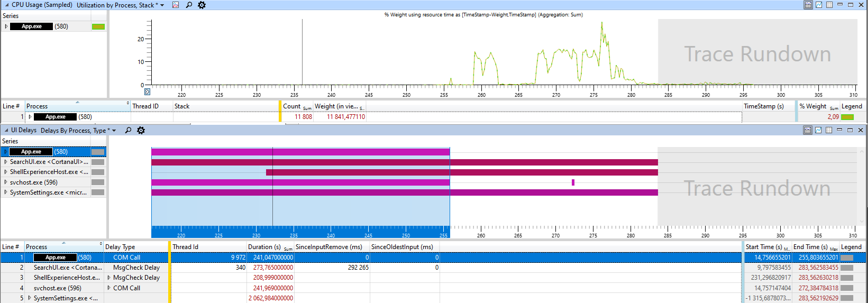Expand svchost.exe (596) series entry
Screen dimensions: 868x303
pyautogui.click(x=6, y=182)
